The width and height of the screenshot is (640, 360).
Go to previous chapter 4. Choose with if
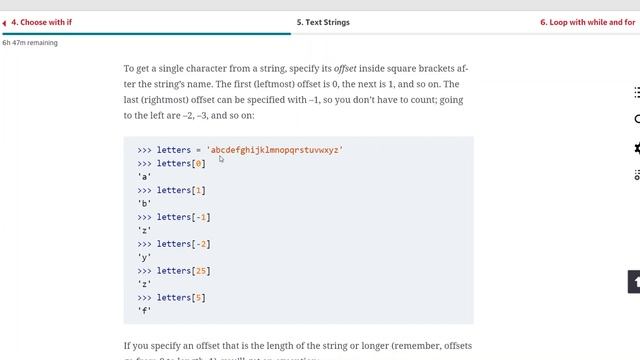41,22
